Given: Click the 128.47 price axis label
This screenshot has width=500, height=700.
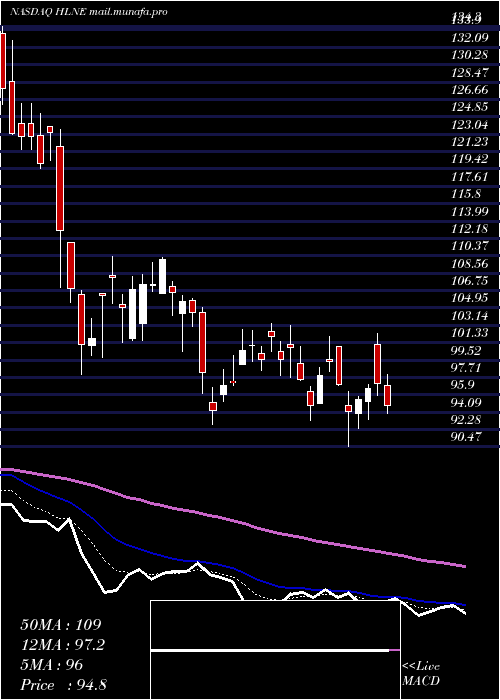Looking at the screenshot, I should (470, 73).
